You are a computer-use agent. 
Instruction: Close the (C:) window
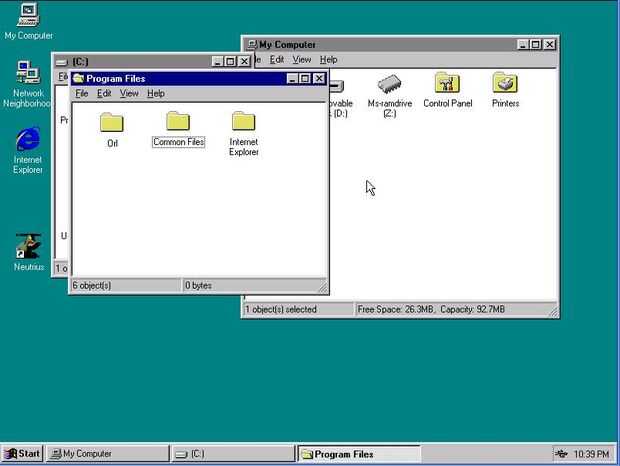pyautogui.click(x=244, y=62)
